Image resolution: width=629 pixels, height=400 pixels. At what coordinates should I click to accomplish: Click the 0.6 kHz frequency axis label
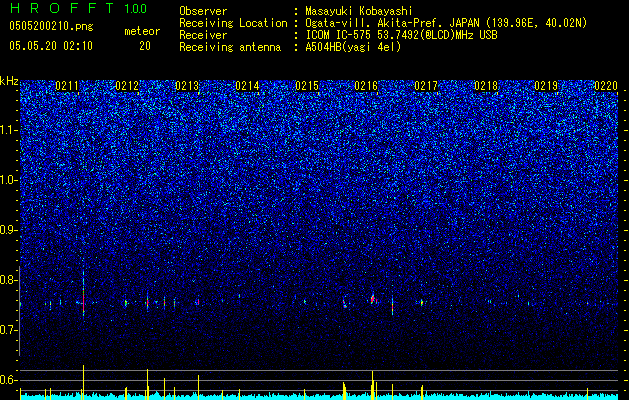coord(9,380)
